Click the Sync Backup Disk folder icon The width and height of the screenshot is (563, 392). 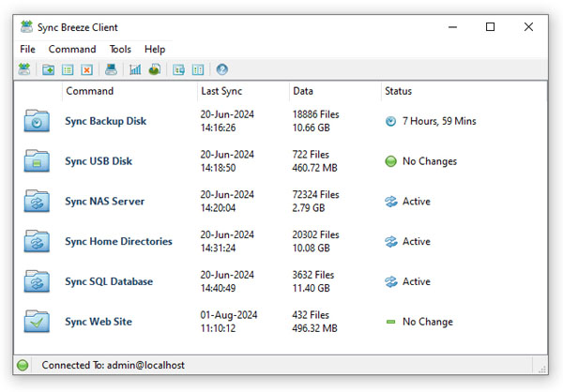tap(37, 121)
